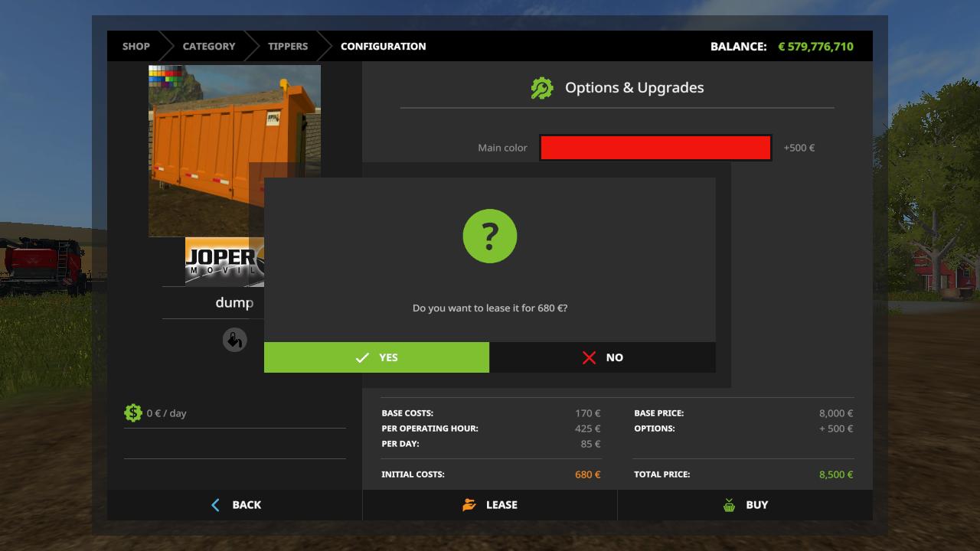Click the total price value 8,500 €
Viewport: 980px width, 551px height.
835,474
